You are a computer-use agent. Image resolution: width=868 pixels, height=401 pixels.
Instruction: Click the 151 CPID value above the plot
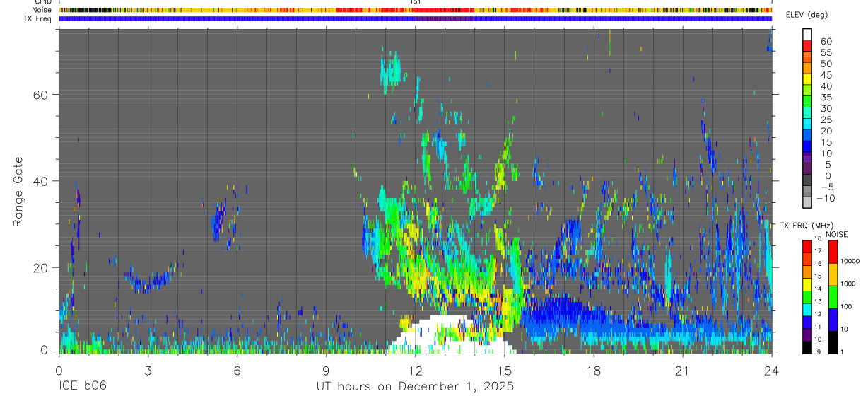(x=416, y=2)
